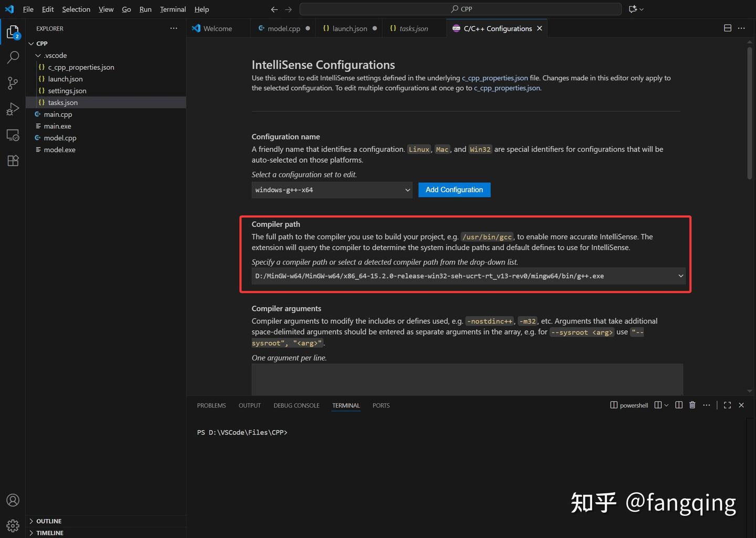Open launch profile dropdown next to powershell
This screenshot has height=538, width=756.
tap(666, 405)
